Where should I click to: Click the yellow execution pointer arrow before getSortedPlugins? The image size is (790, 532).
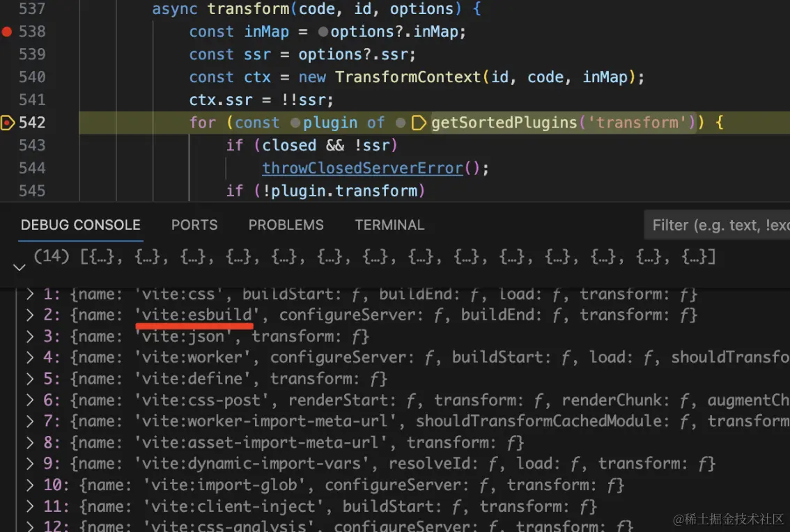coord(419,123)
